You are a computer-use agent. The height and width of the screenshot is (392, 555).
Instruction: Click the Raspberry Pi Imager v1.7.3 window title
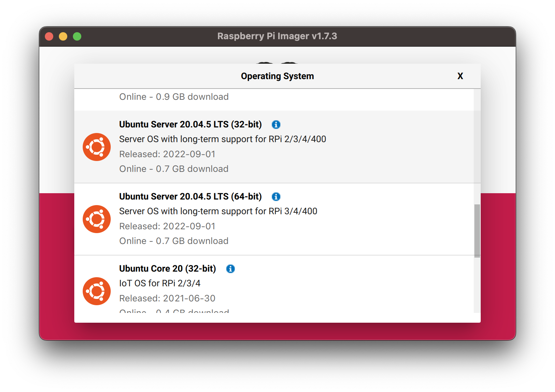coord(277,36)
